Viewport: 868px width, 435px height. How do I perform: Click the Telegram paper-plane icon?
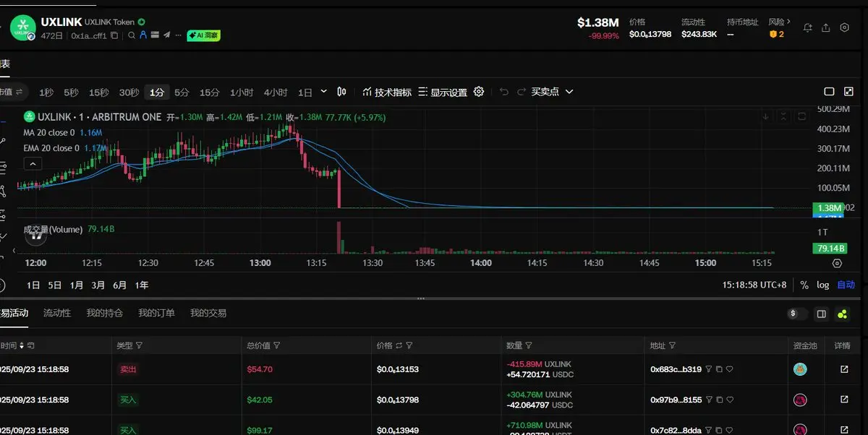click(x=166, y=35)
